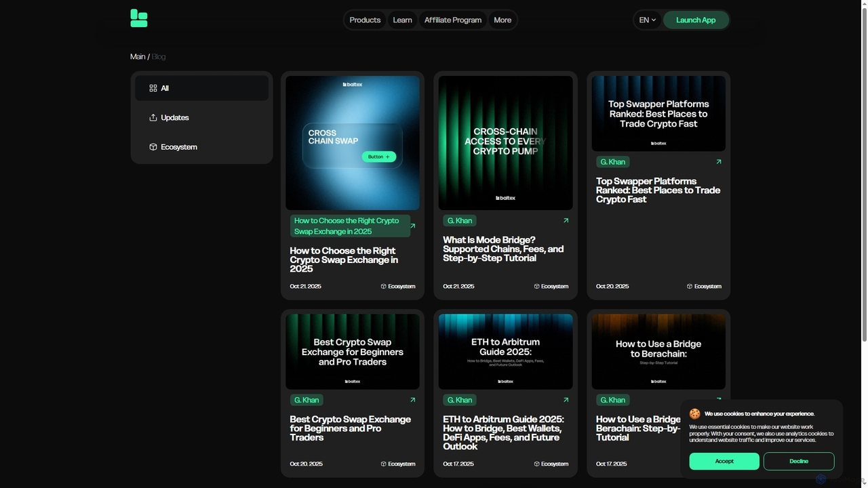Open How to Use a Bridge to Berachain title
Image resolution: width=868 pixels, height=488 pixels.
pos(638,428)
